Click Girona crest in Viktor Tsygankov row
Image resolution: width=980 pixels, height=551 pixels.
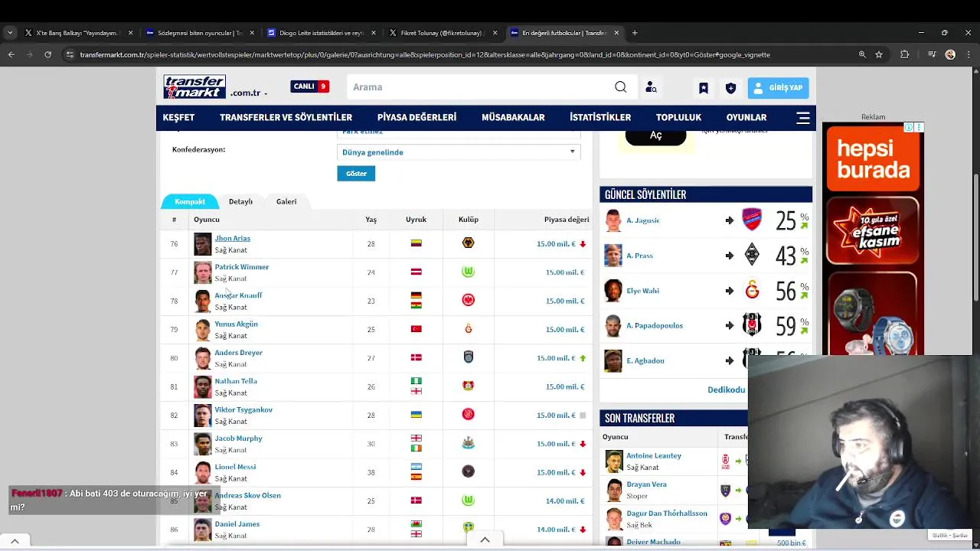point(469,415)
